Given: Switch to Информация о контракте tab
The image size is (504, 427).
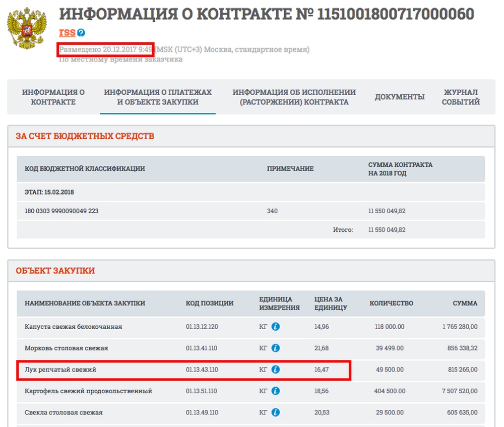Looking at the screenshot, I should click(53, 97).
